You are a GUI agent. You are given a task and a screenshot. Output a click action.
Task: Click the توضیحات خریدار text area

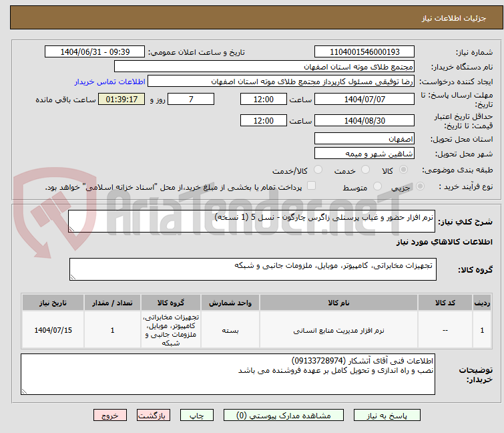click(228, 374)
